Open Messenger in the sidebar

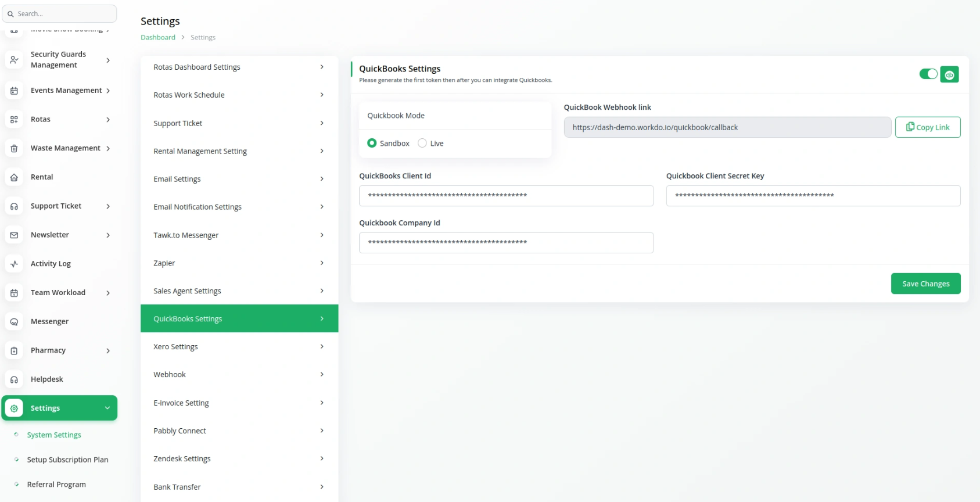49,321
